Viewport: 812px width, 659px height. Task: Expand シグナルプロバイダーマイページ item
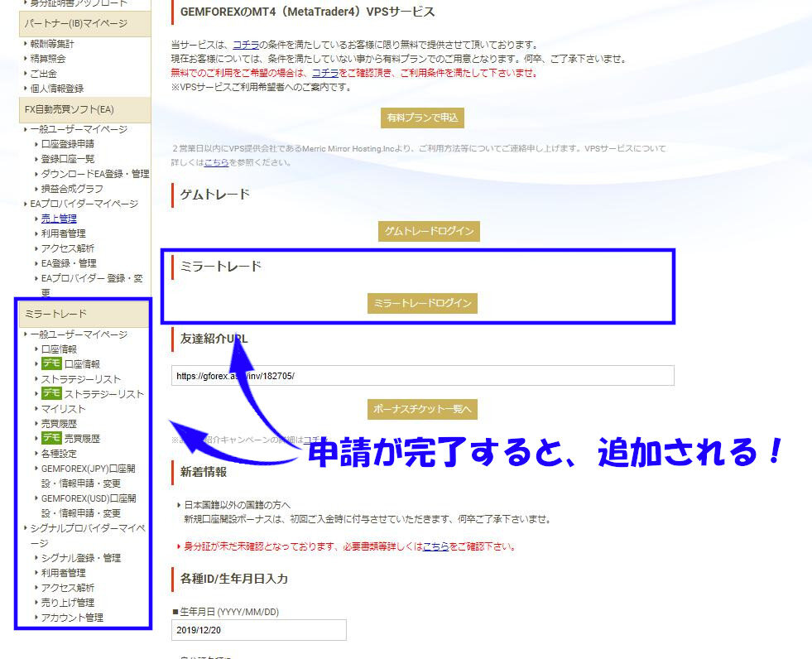[x=87, y=535]
